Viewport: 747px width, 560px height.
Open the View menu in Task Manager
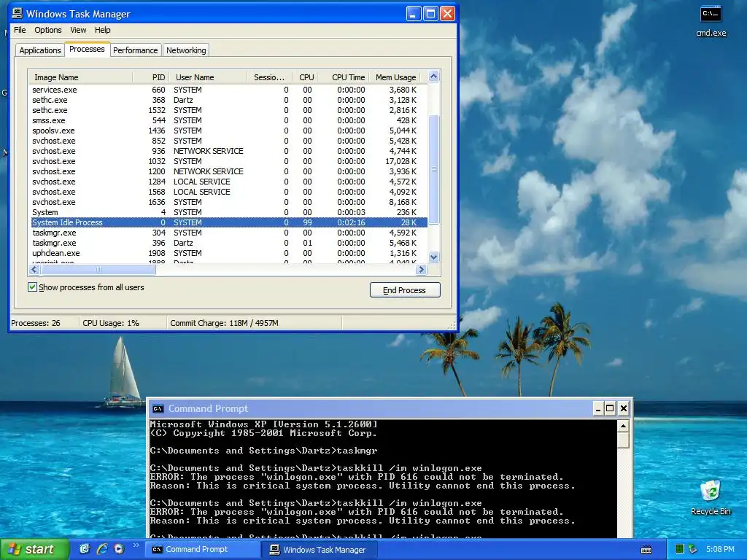79,30
